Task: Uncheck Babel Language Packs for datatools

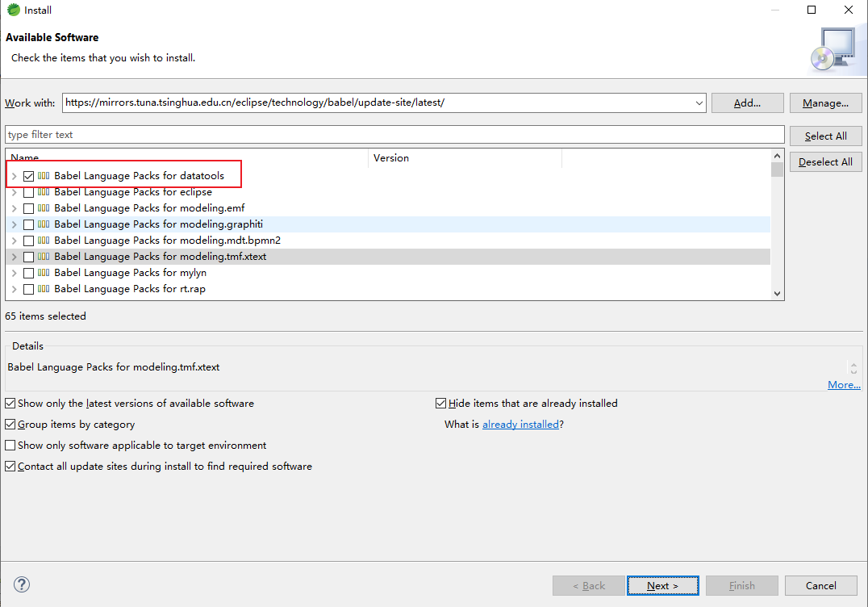Action: [29, 176]
